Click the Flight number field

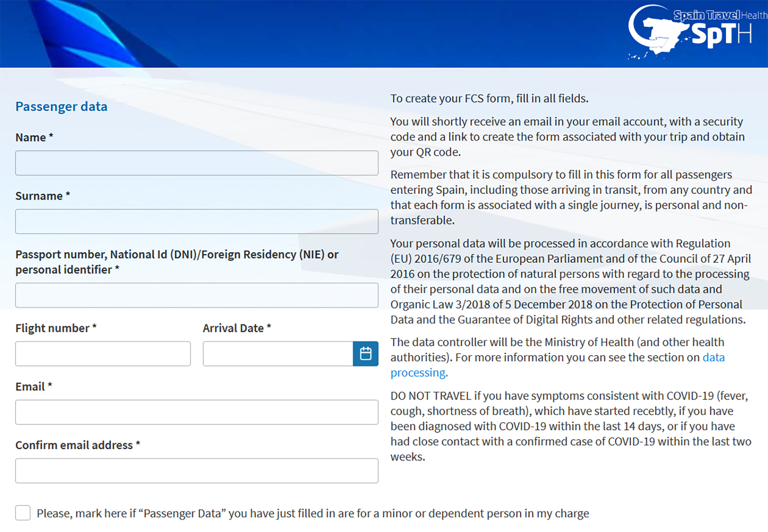[103, 354]
